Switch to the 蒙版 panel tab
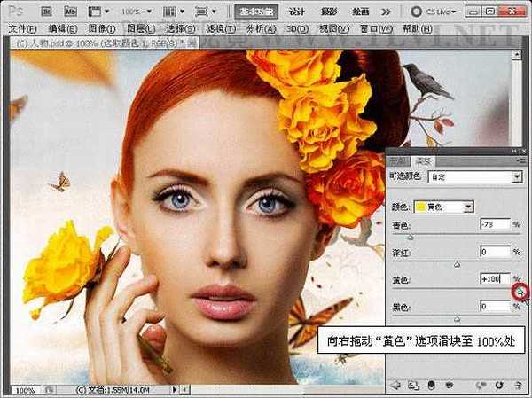Viewport: 532px width, 398px height. click(397, 160)
